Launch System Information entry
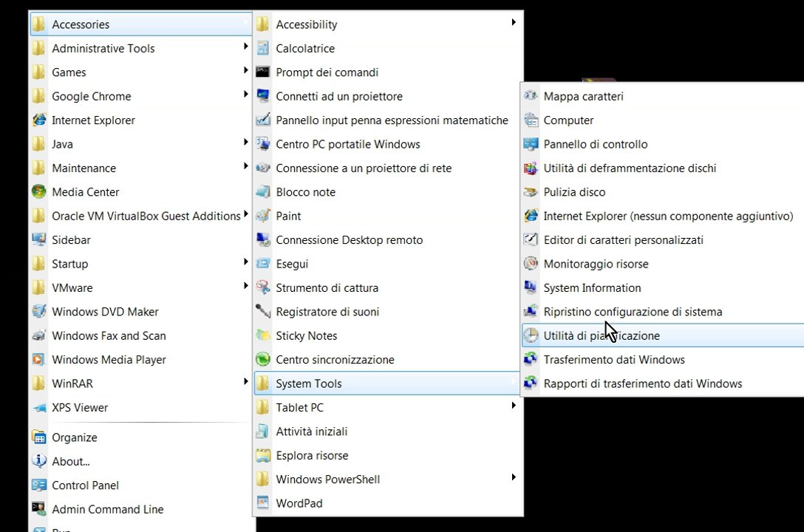Image resolution: width=804 pixels, height=532 pixels. (663, 287)
